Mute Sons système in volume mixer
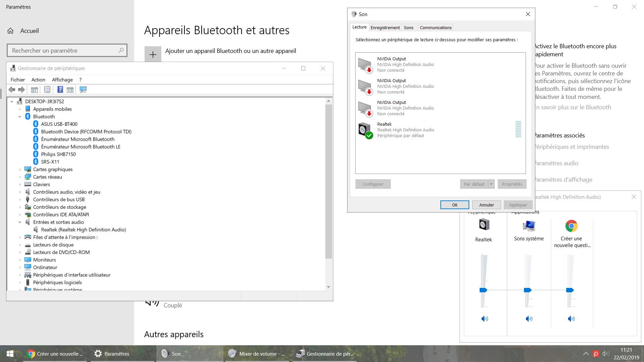Screen dimensions: 644x362 tap(529, 319)
